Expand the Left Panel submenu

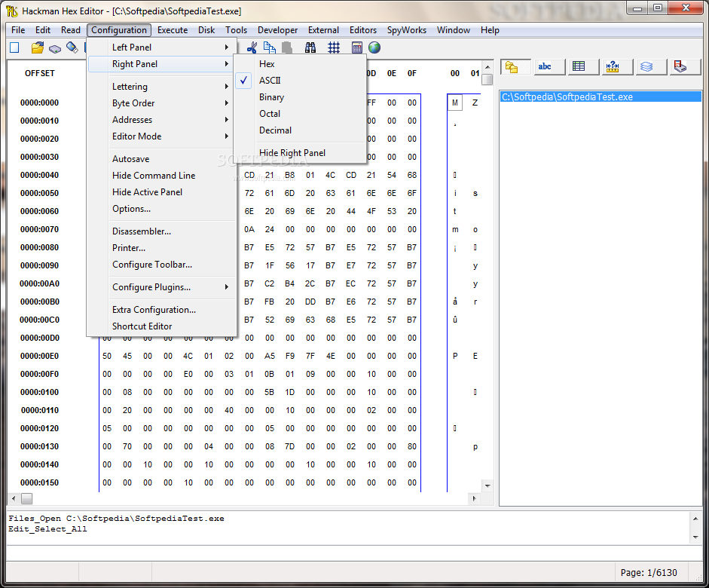[x=162, y=47]
